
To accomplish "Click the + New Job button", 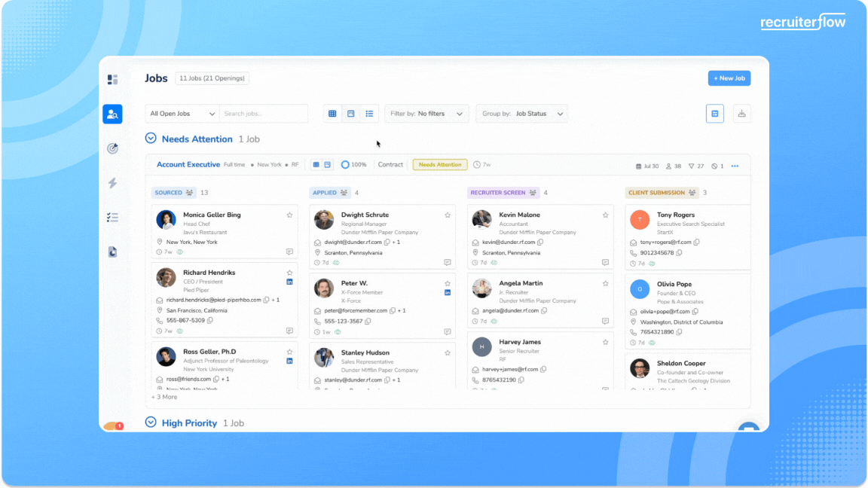I will point(729,78).
